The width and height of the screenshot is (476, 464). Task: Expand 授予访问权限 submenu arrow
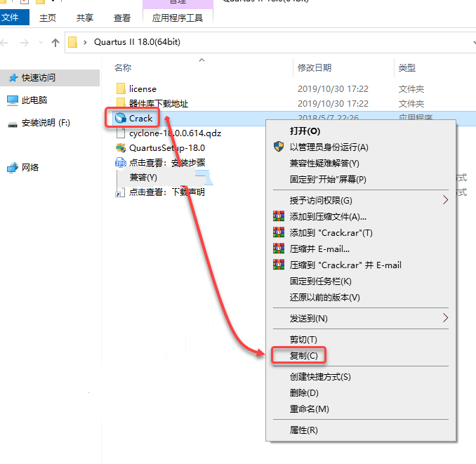tap(445, 200)
